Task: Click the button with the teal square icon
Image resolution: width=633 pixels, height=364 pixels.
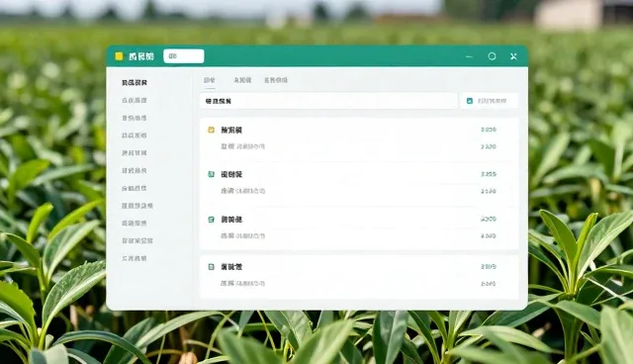Action: (x=490, y=101)
